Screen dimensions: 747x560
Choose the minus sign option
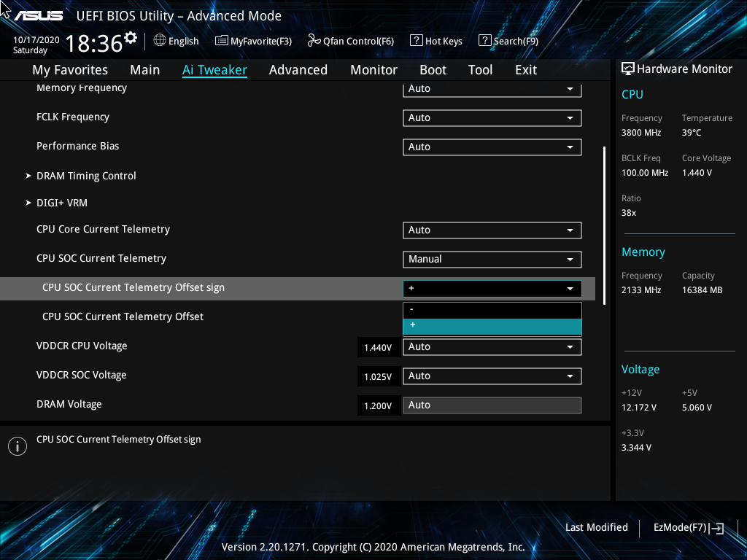tap(492, 310)
